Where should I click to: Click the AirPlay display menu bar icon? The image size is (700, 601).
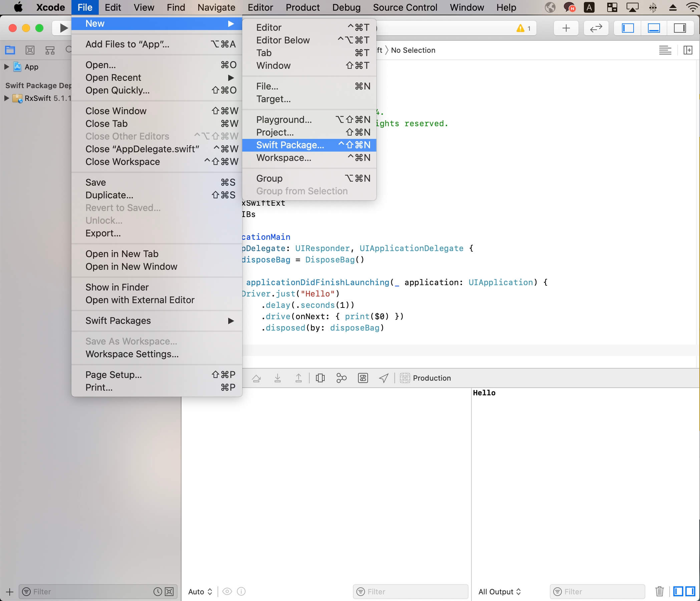coord(632,7)
